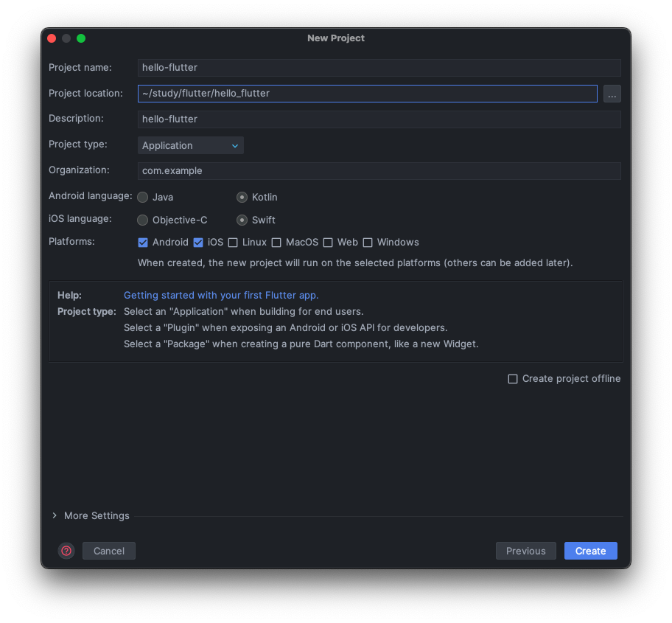
Task: Click the green zoom window button
Action: (x=81, y=38)
